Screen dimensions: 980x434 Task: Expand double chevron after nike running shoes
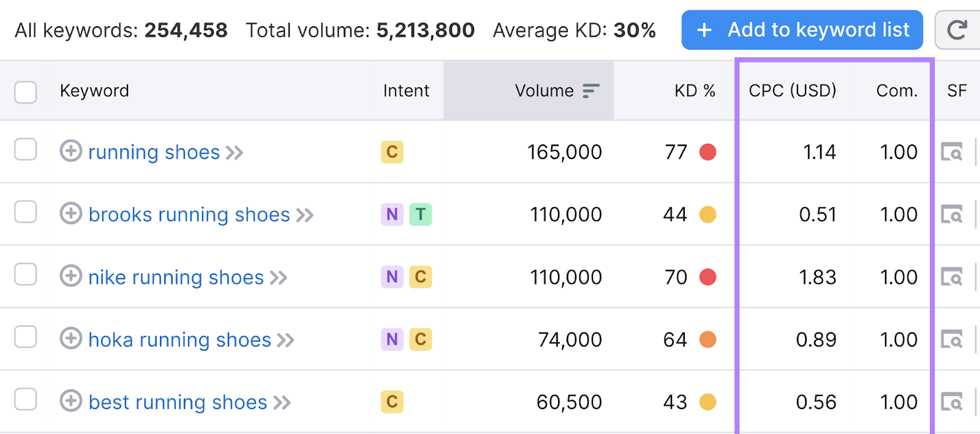pyautogui.click(x=279, y=277)
